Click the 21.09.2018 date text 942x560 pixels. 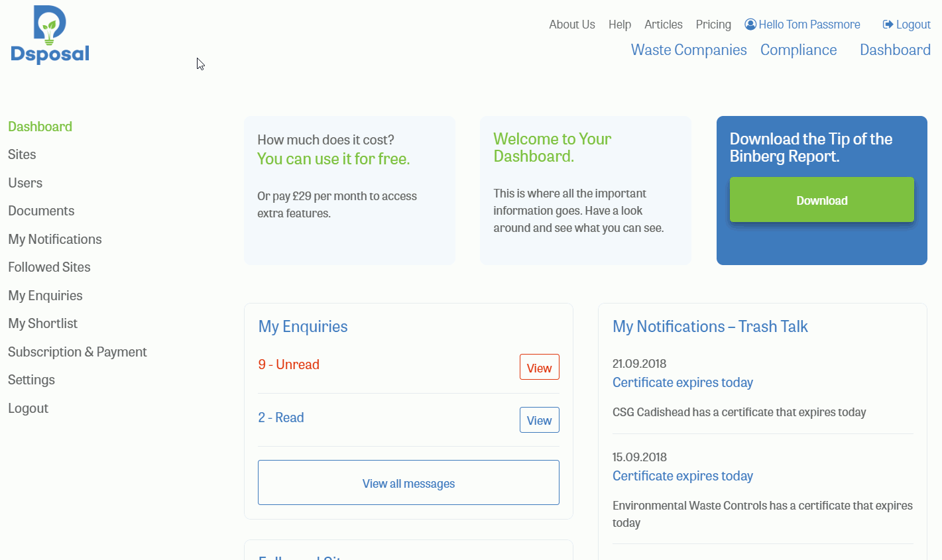(639, 364)
